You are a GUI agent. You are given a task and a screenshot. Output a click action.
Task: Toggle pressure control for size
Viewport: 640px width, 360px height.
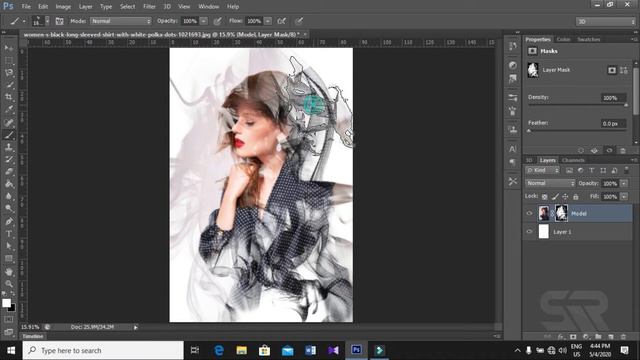[x=299, y=21]
